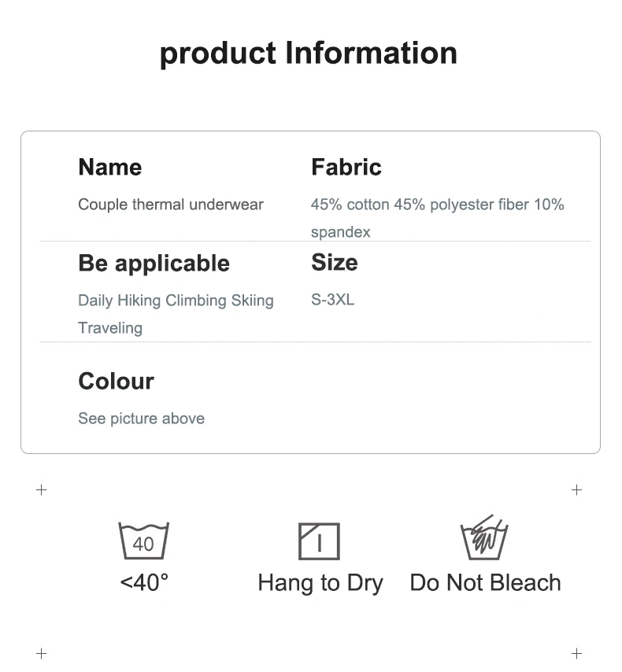Click the 'Hang to Dry' label
The image size is (622, 672).
(320, 583)
